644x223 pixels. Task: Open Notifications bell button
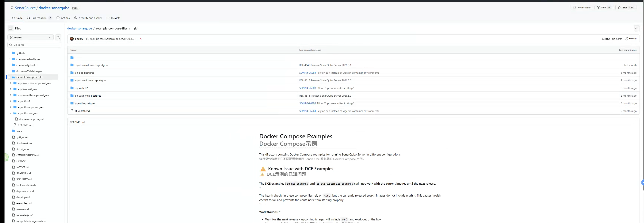[582, 7]
